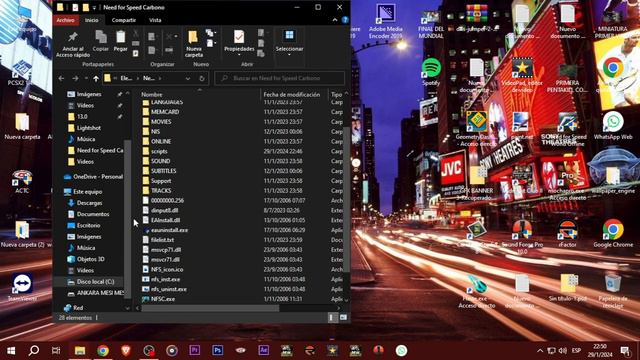The height and width of the screenshot is (360, 640).
Task: Open Quick Access Toolbar customize dropdown
Action: (94, 8)
